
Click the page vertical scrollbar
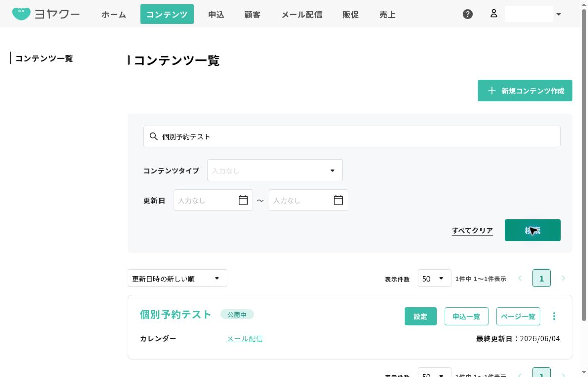point(584,165)
